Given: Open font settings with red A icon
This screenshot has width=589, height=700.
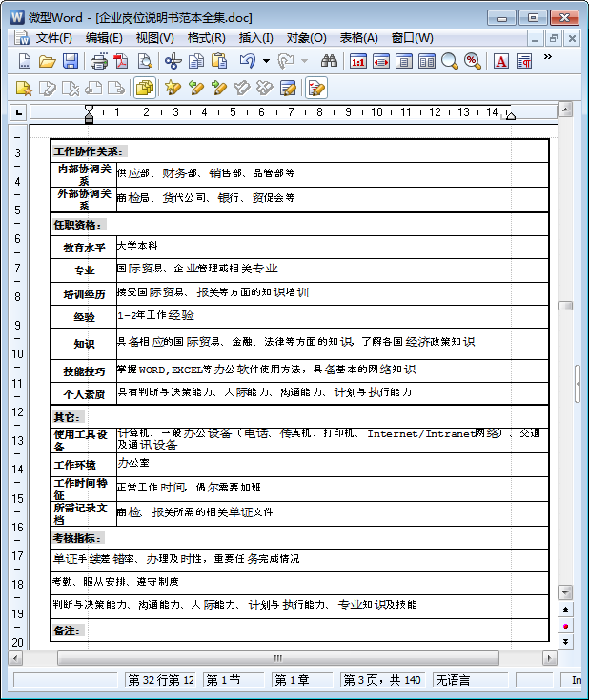Looking at the screenshot, I should click(x=501, y=61).
